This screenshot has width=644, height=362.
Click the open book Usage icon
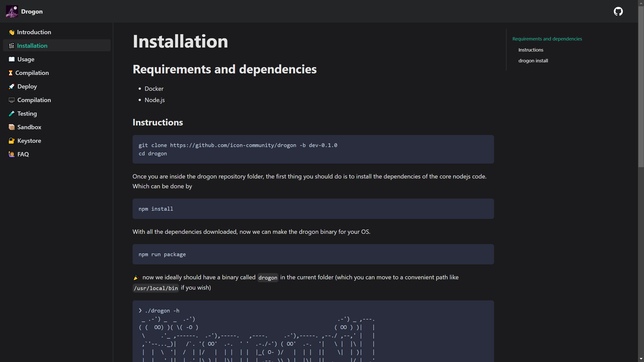pos(12,59)
